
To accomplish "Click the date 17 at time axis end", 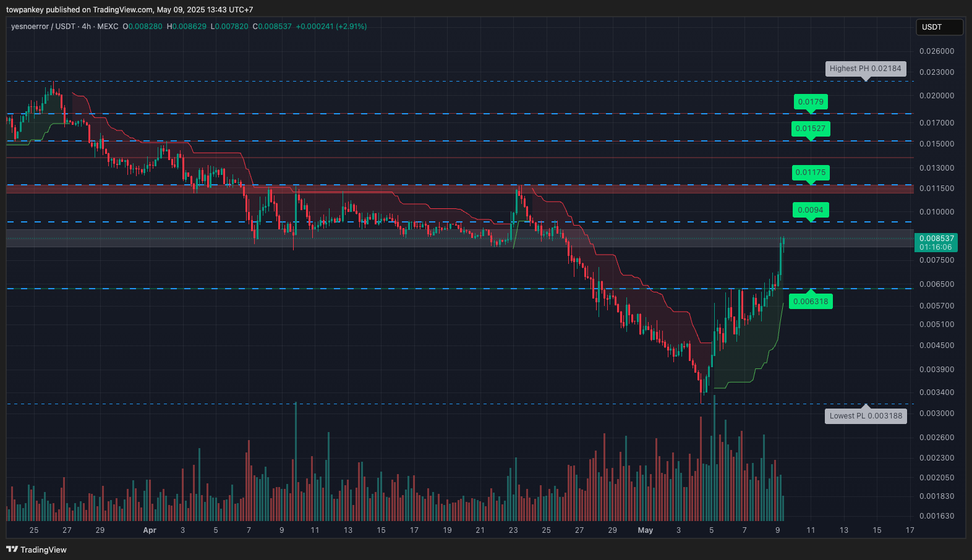I will pos(909,530).
